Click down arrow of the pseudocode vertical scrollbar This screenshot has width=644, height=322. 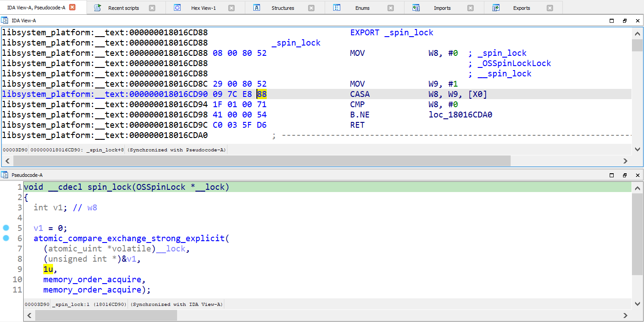click(x=637, y=304)
